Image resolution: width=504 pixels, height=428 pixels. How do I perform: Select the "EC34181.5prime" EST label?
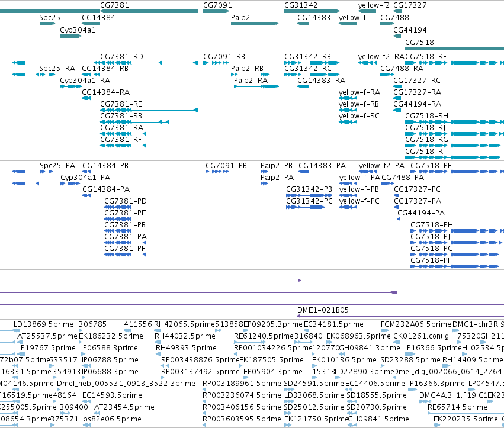click(333, 324)
